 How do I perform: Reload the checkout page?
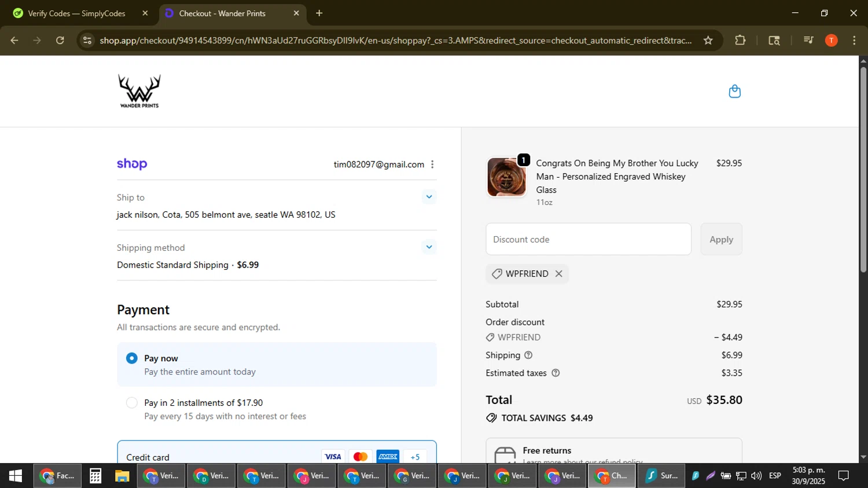tap(60, 41)
